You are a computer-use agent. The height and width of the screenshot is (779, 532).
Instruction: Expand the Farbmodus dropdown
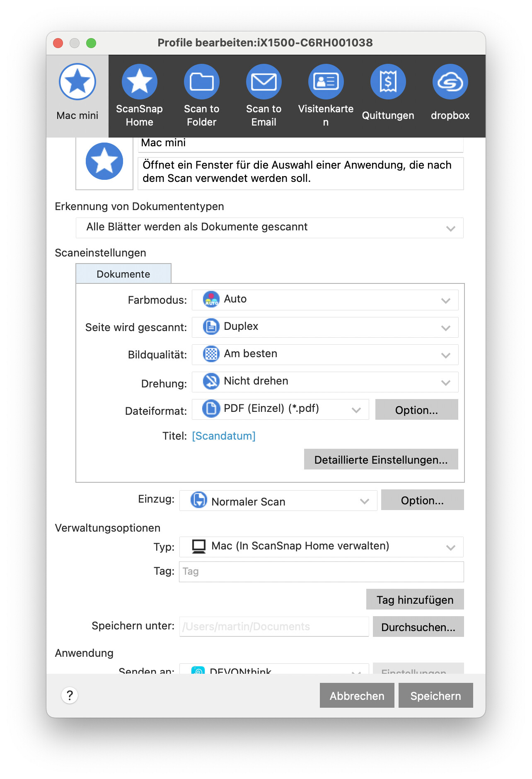pos(325,300)
